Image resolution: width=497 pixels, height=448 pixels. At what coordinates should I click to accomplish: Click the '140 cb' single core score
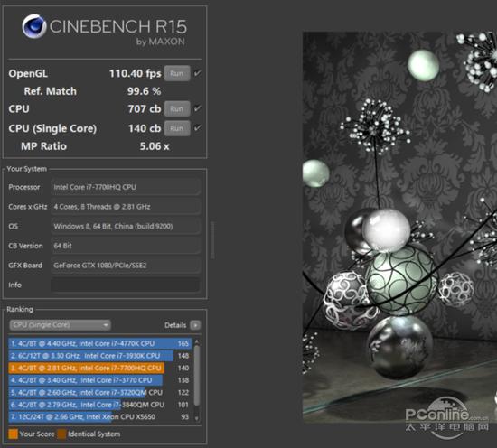[145, 128]
